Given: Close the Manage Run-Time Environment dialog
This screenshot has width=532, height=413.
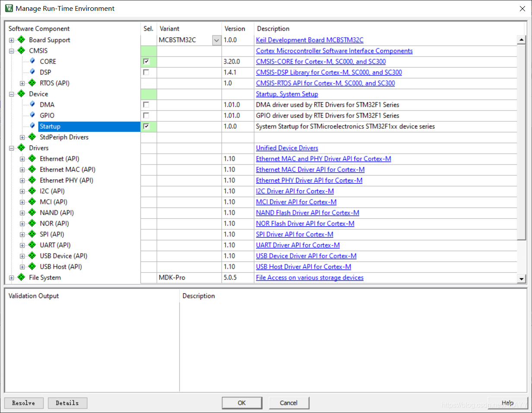Looking at the screenshot, I should point(522,8).
